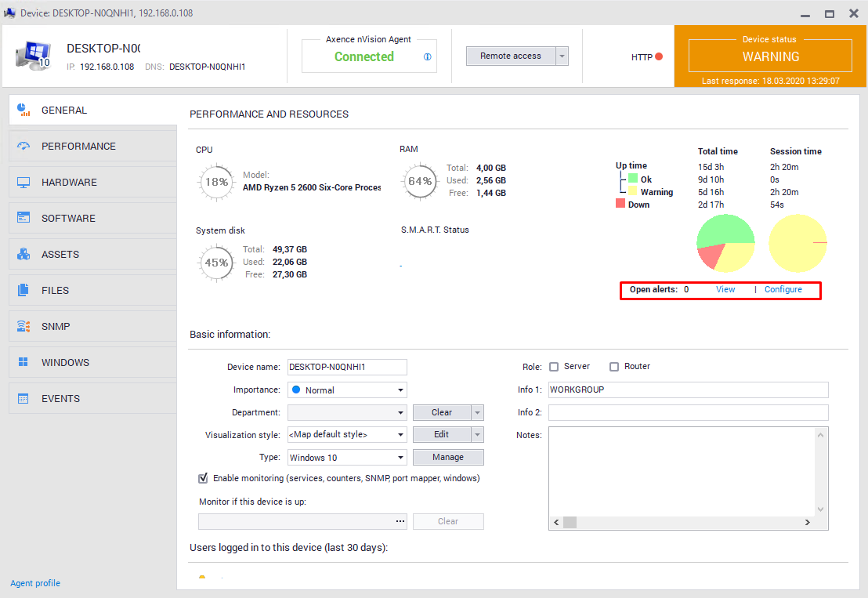Switch to the Events tab
The width and height of the screenshot is (868, 598).
[60, 399]
